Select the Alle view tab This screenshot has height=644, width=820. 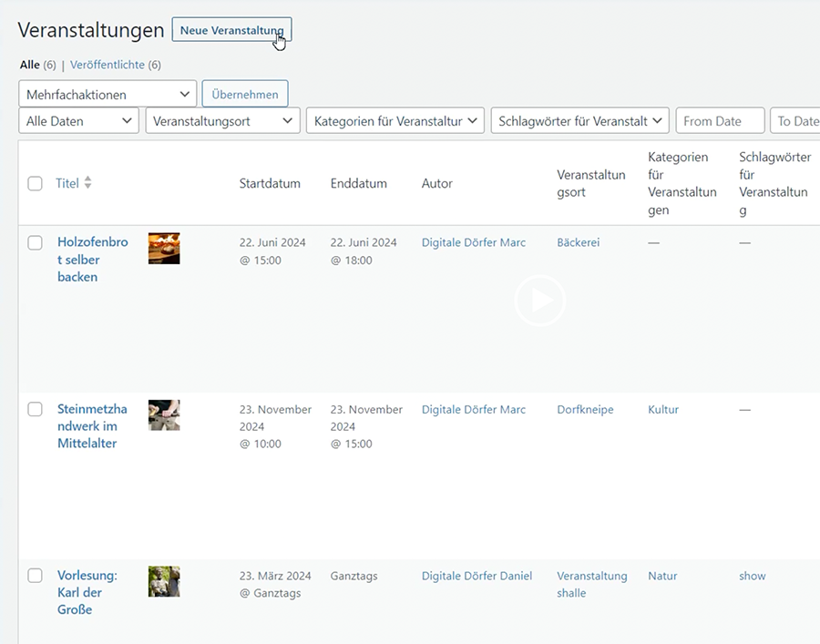30,65
